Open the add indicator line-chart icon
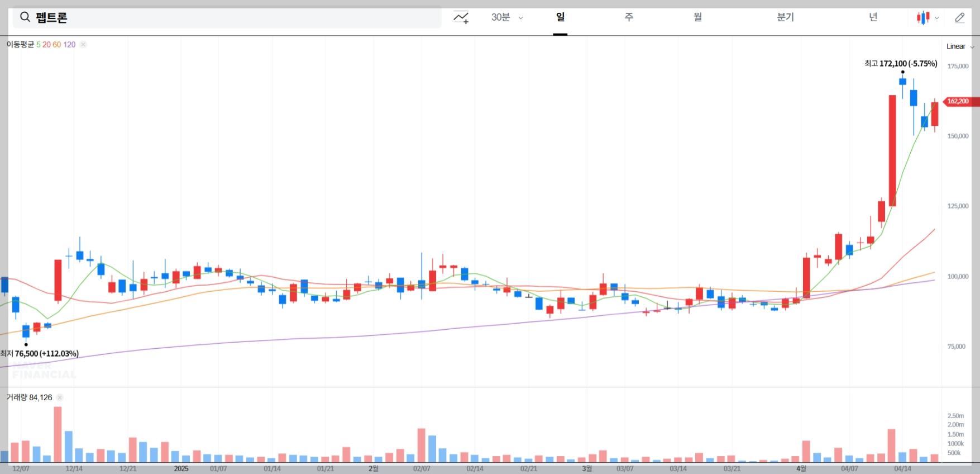The width and height of the screenshot is (980, 474). tap(461, 18)
